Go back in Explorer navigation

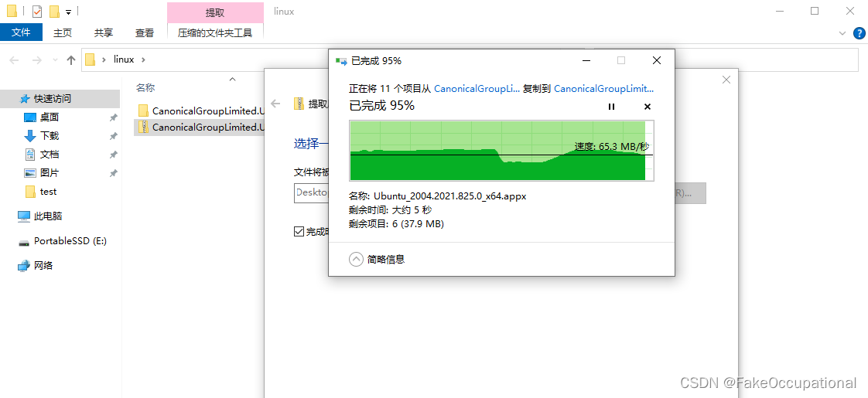pos(15,60)
